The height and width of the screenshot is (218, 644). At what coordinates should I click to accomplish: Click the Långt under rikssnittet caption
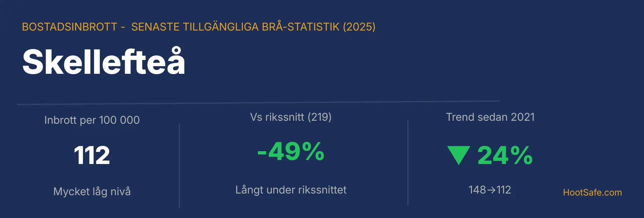coord(291,190)
